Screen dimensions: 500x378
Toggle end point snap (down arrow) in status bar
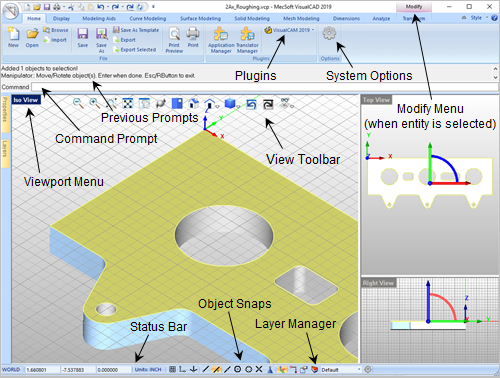tap(193, 369)
